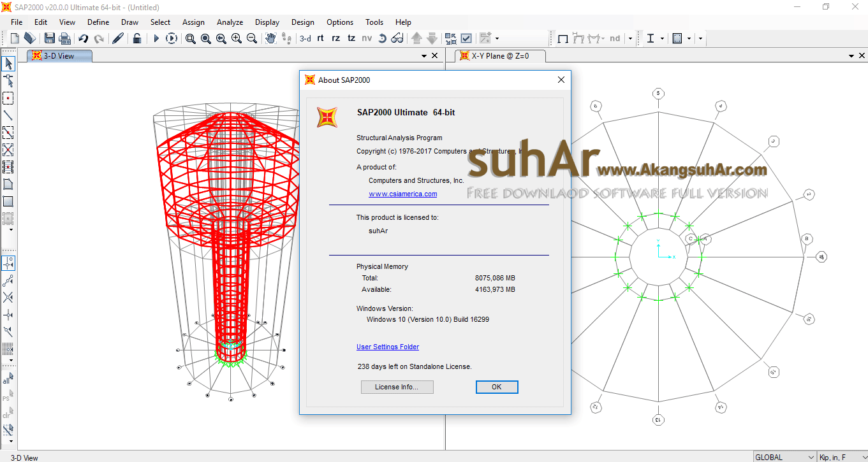Click the Rotate 3D view icon
This screenshot has height=462, width=868.
pyautogui.click(x=382, y=38)
